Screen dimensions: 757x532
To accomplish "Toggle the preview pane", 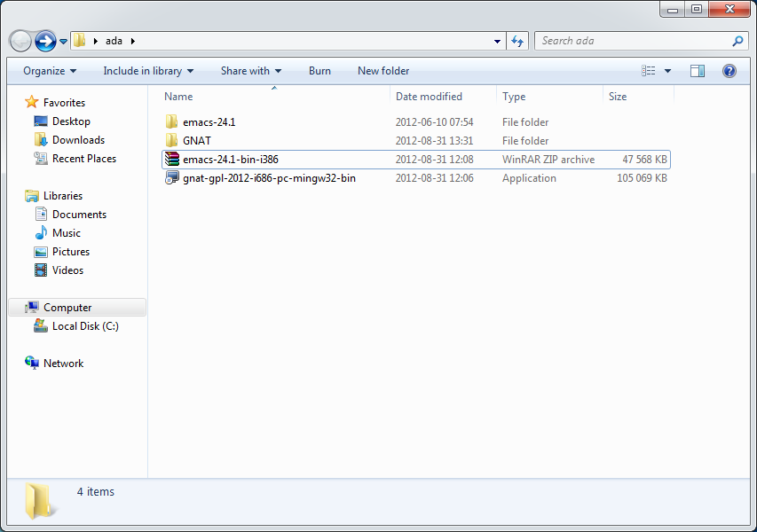I will pos(698,71).
